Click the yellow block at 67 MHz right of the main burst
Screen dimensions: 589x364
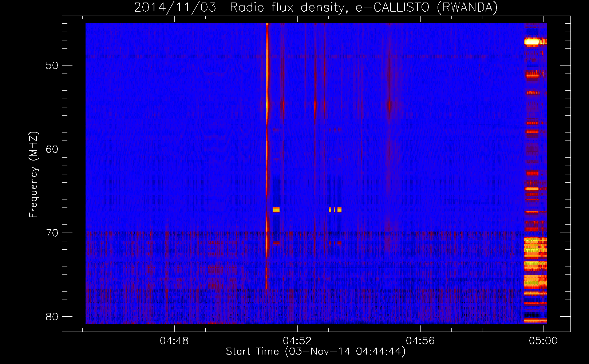(x=276, y=210)
